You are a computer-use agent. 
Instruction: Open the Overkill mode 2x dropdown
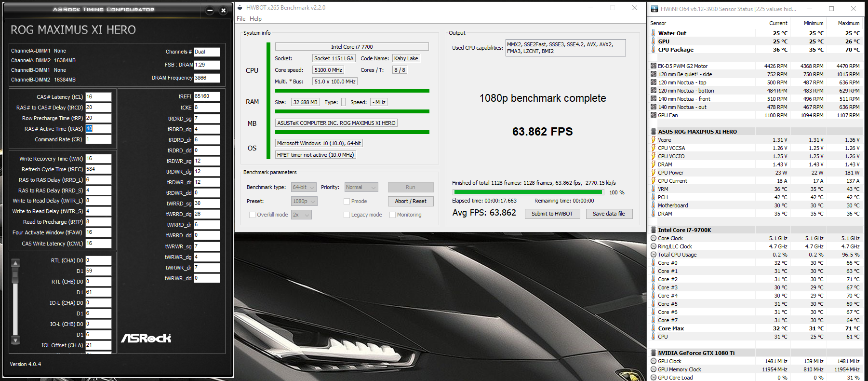[x=301, y=215]
